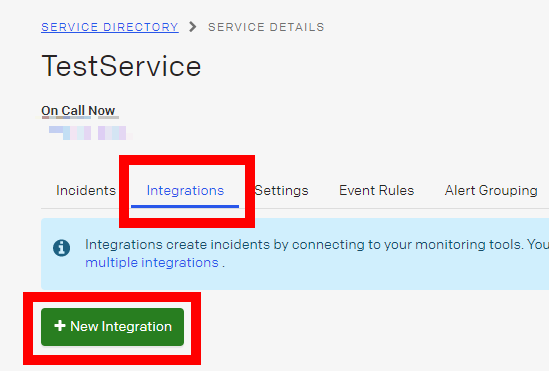Click the On Call Now heading
Viewport: 549px width, 371px height.
coord(78,111)
